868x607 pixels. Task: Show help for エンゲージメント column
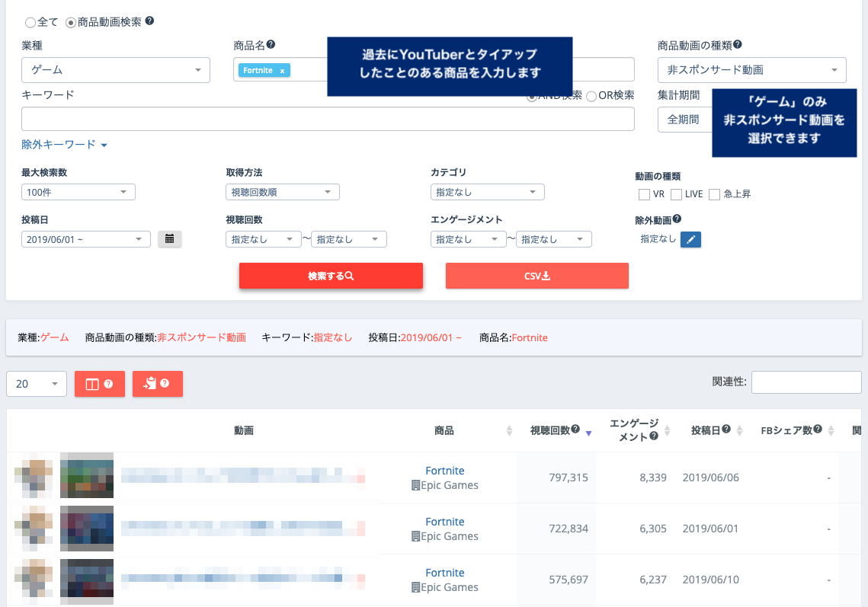pos(654,436)
